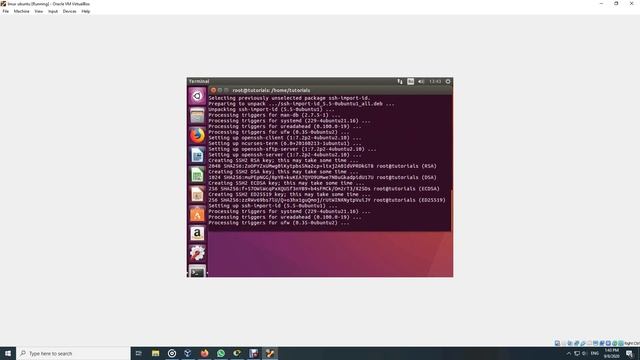Select the VirtualBox VM taskbar icon
This screenshot has height=360, width=640.
coord(270,353)
